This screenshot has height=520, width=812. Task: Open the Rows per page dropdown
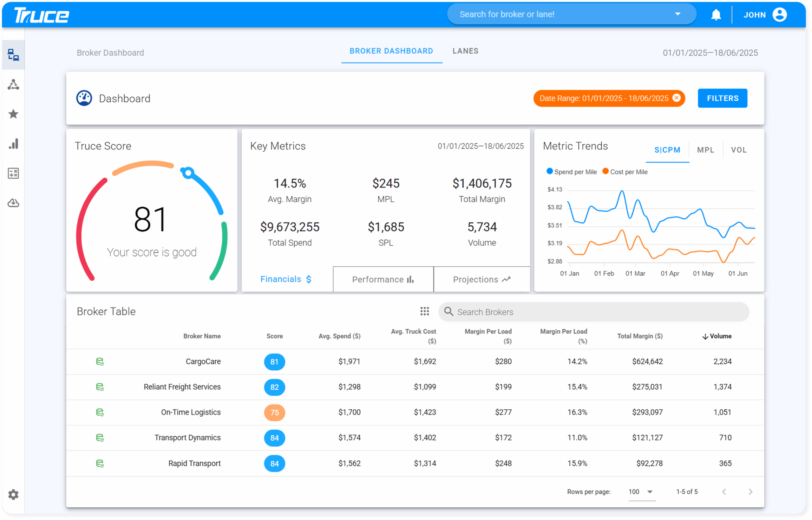click(640, 492)
